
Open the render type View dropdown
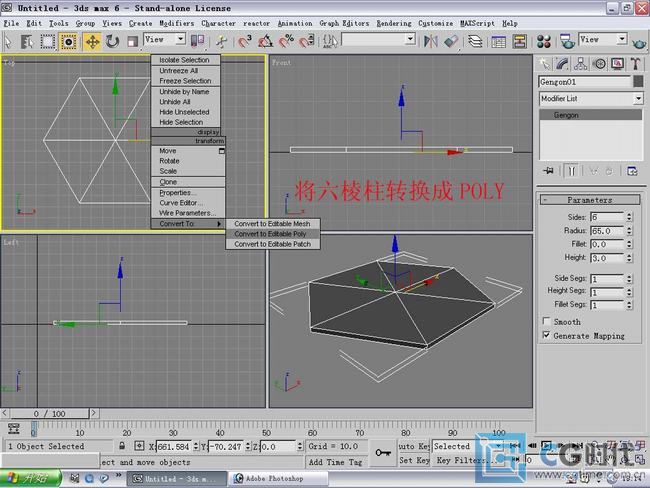coord(603,39)
